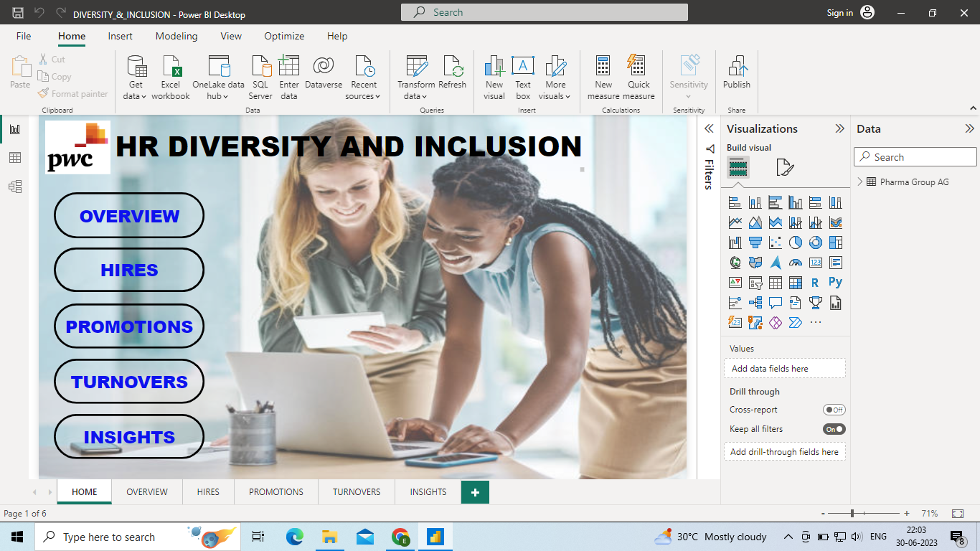Open Model view from the left sidebar

click(x=14, y=186)
